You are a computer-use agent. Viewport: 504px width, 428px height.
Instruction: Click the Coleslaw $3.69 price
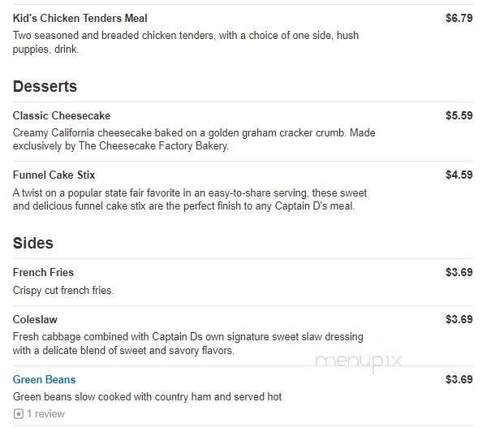point(459,319)
